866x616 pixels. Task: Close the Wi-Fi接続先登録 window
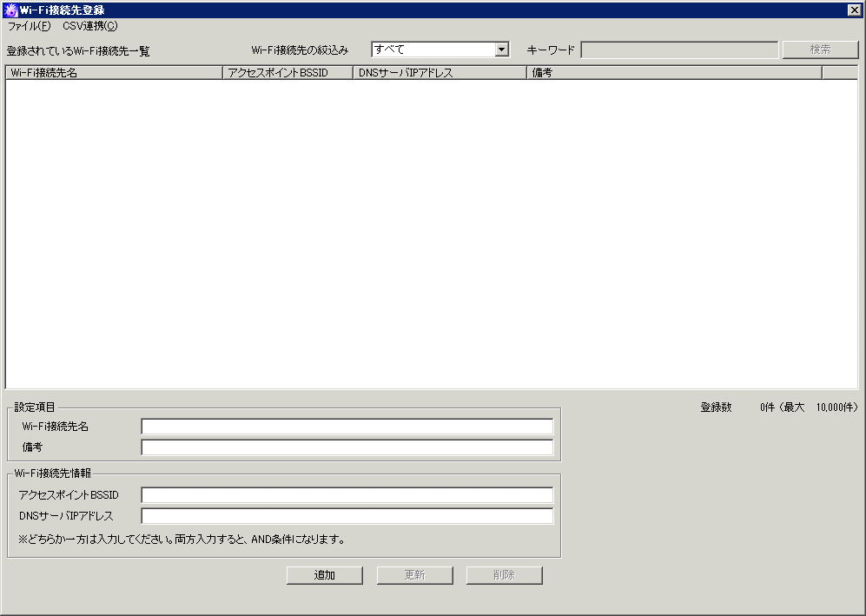coord(854,10)
